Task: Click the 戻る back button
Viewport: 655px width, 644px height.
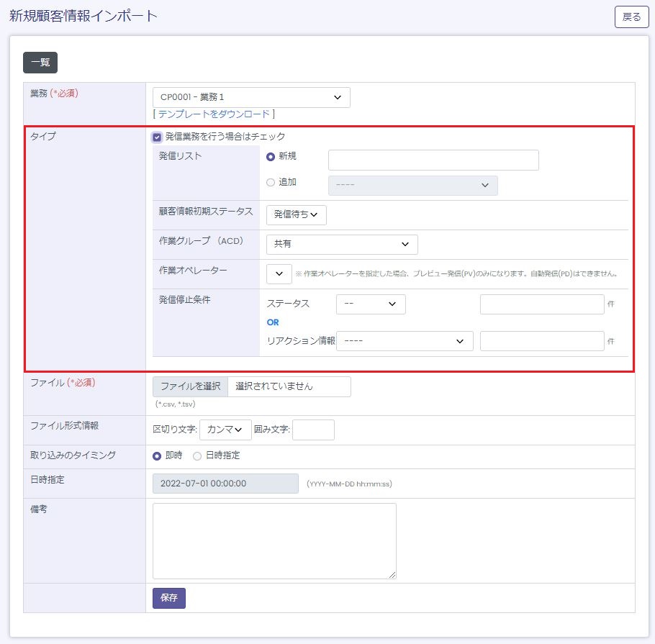Action: point(631,17)
